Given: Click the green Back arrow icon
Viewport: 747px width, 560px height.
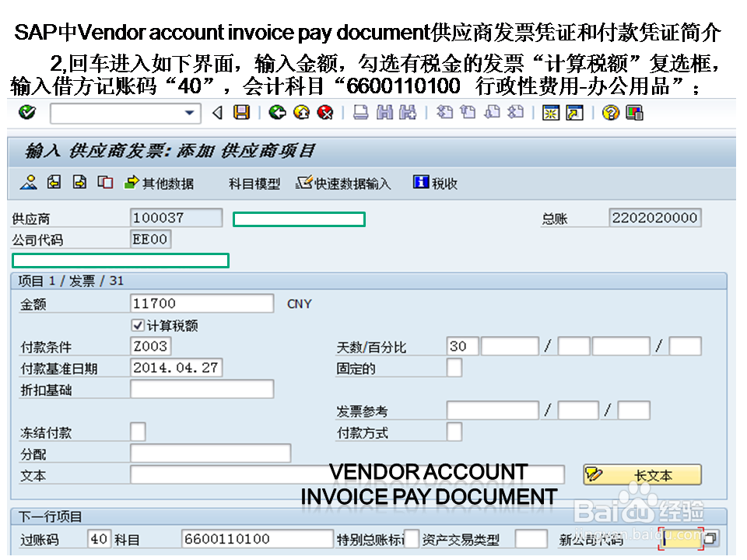Looking at the screenshot, I should pyautogui.click(x=277, y=112).
